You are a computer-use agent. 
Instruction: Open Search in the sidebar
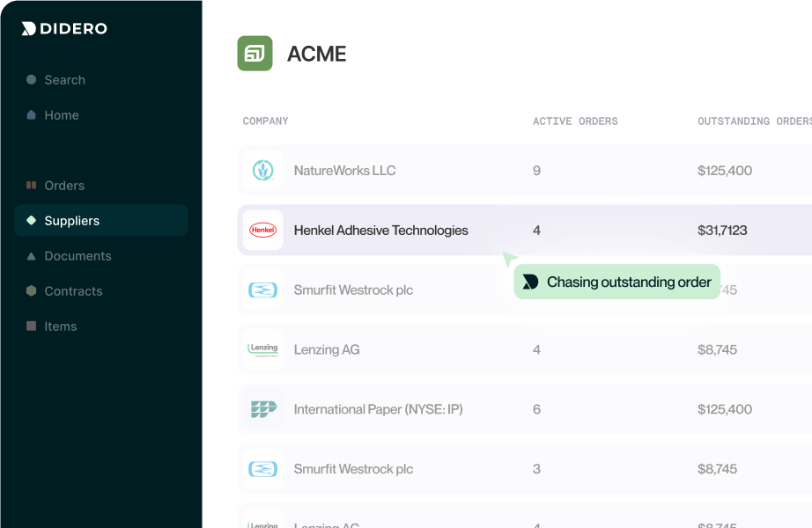point(64,80)
